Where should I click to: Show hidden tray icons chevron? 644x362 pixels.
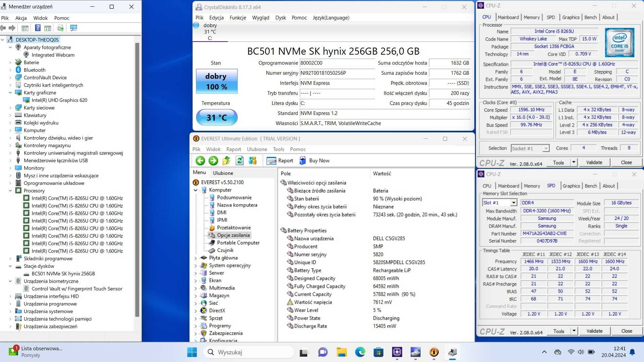[x=544, y=352]
